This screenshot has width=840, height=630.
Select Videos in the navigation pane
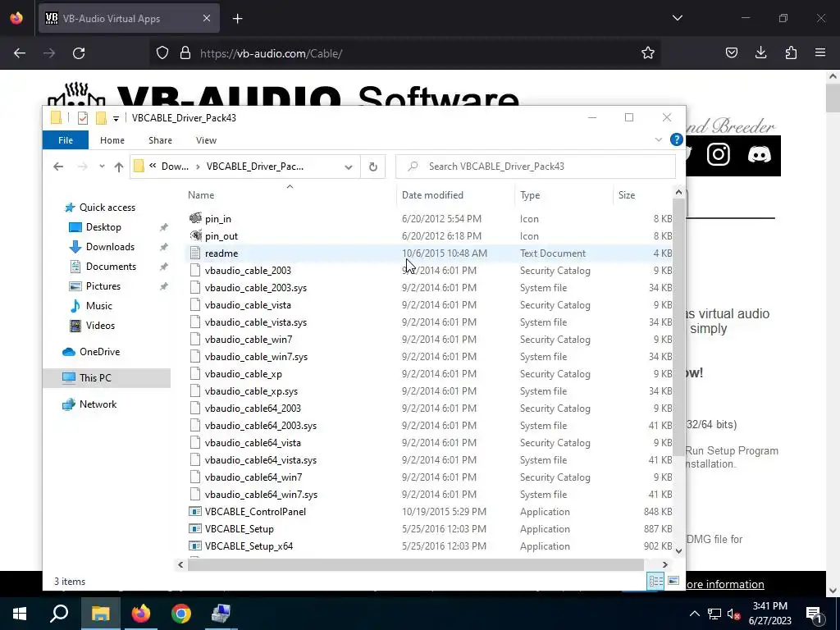[x=100, y=326]
